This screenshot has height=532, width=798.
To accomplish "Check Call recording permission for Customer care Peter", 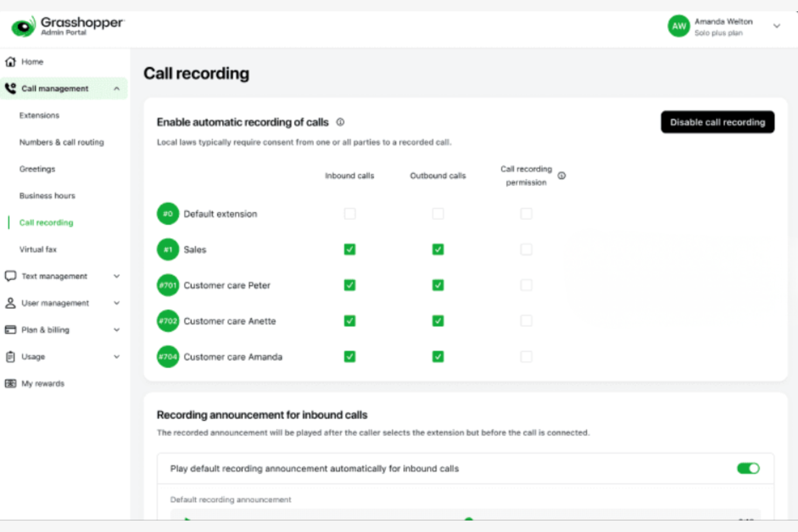I will click(526, 285).
